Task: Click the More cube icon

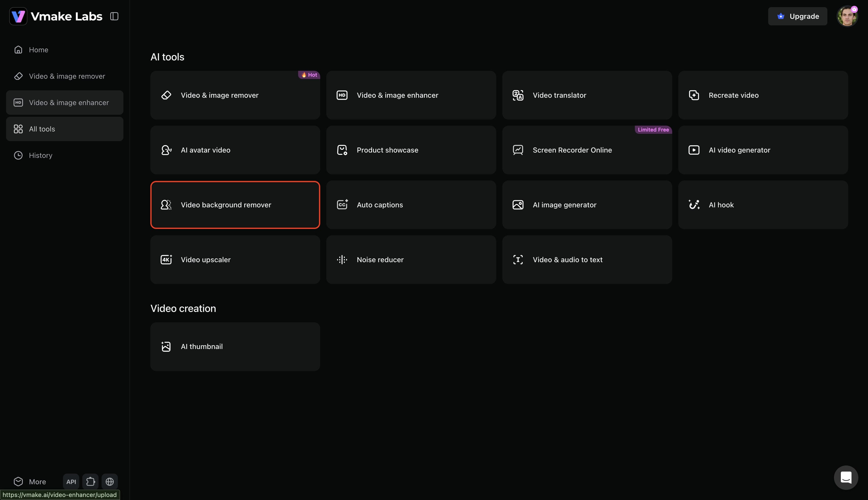Action: tap(18, 481)
